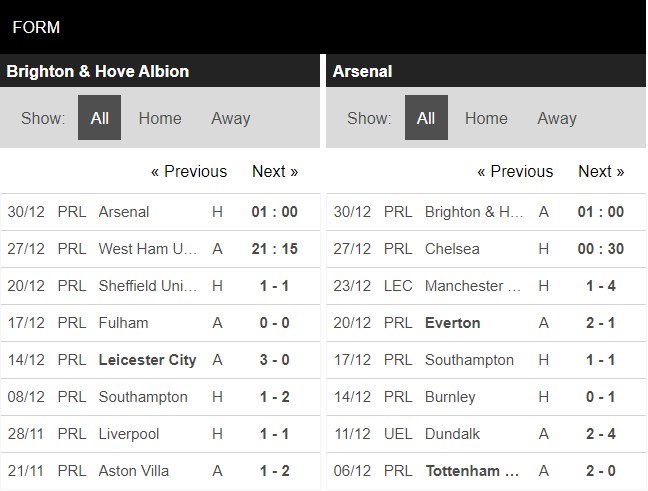Click Everton in Arsenal's form list
Viewport: 648px width, 491px height.
pyautogui.click(x=452, y=323)
